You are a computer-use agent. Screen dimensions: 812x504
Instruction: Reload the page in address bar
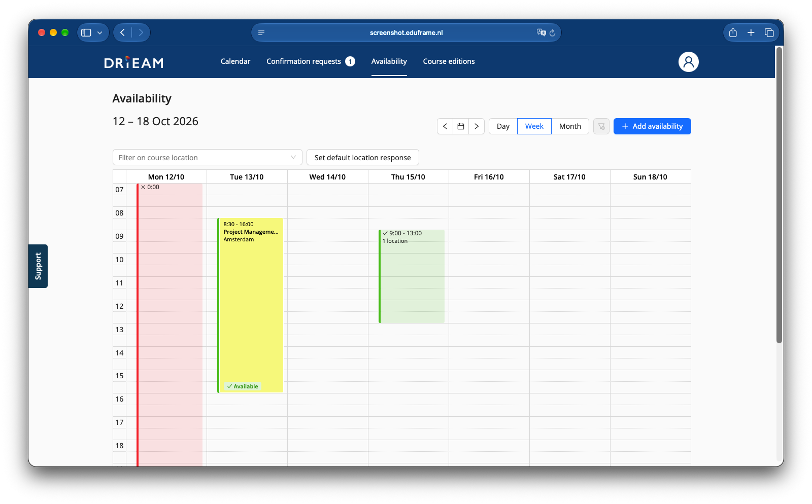click(x=552, y=32)
